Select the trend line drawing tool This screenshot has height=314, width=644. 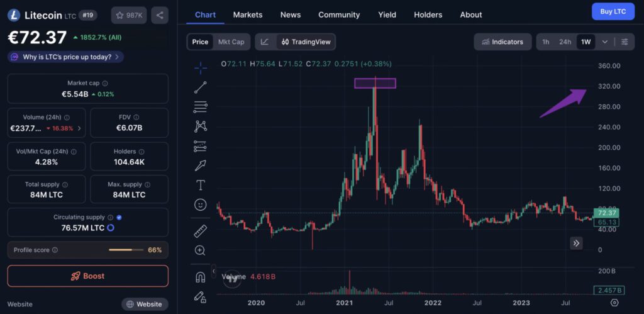[200, 87]
